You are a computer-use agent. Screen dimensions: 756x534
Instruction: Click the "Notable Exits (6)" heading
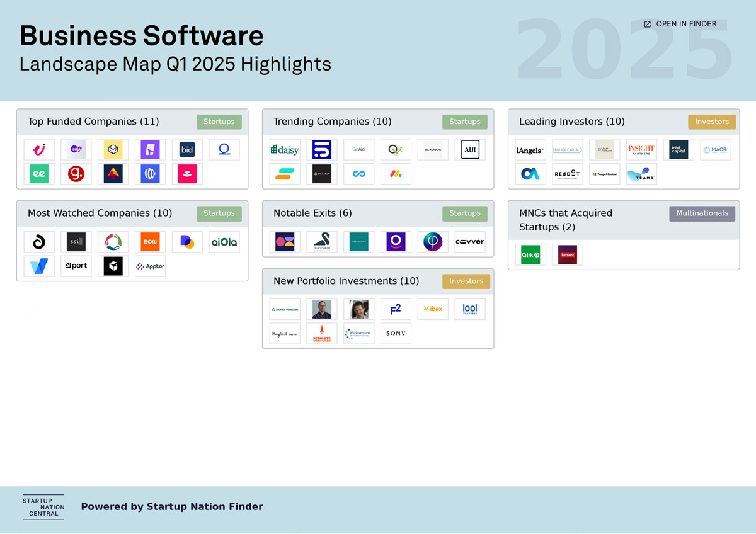tap(312, 213)
